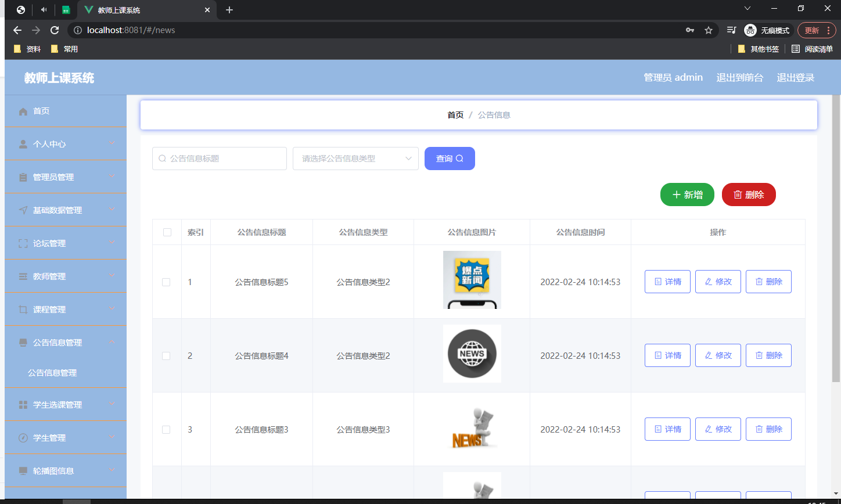Click the person icon for 个人中心
Image resolution: width=841 pixels, height=504 pixels.
point(23,144)
